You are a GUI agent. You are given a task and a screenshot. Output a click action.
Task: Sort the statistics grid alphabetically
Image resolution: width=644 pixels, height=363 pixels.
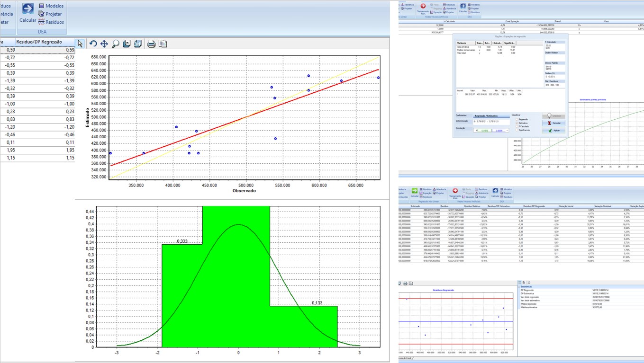pyautogui.click(x=524, y=282)
